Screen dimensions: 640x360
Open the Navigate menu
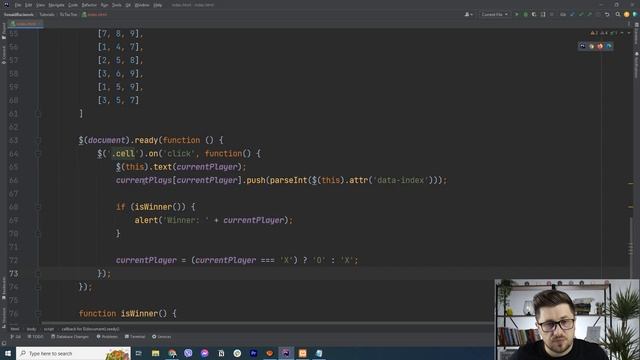[56, 5]
